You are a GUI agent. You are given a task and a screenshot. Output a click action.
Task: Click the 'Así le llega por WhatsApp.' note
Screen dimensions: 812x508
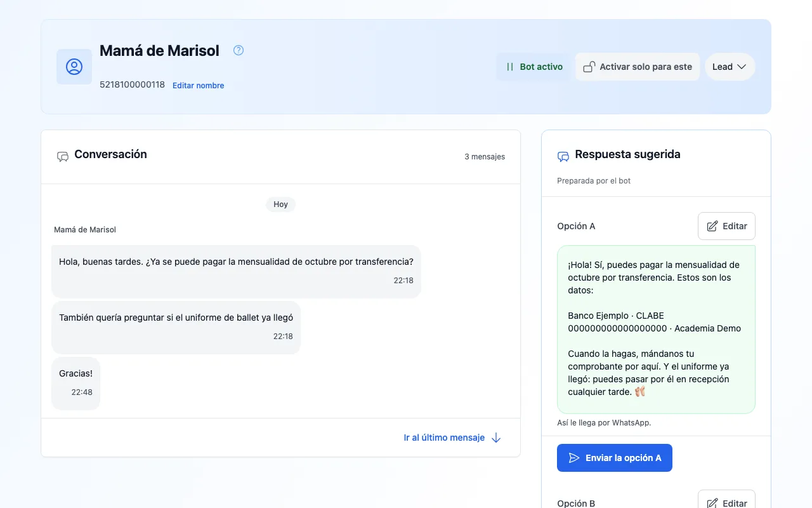(x=604, y=423)
